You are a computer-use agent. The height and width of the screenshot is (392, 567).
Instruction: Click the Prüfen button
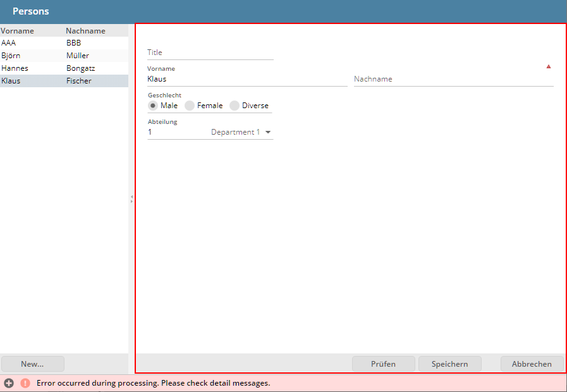point(383,364)
